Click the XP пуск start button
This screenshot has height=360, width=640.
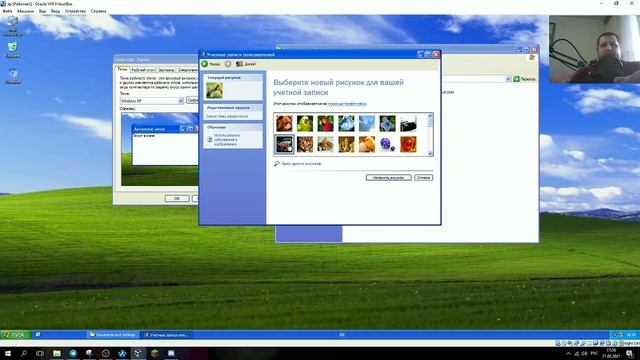point(15,335)
